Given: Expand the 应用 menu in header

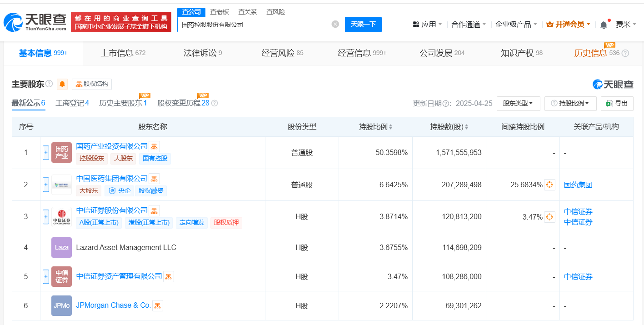Looking at the screenshot, I should (x=427, y=25).
